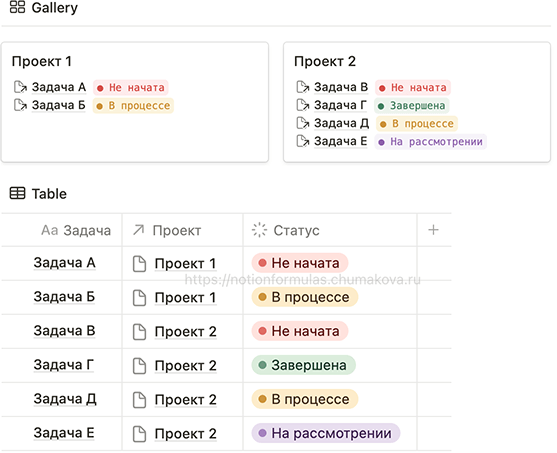Click page icon in Задача В table row
The width and height of the screenshot is (557, 453).
click(x=139, y=331)
